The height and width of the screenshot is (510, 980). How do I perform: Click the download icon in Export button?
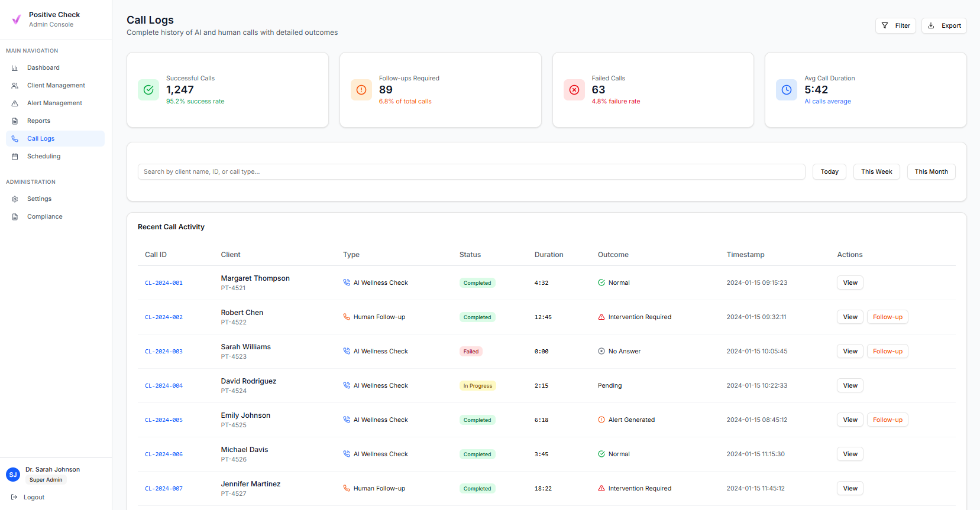[931, 25]
